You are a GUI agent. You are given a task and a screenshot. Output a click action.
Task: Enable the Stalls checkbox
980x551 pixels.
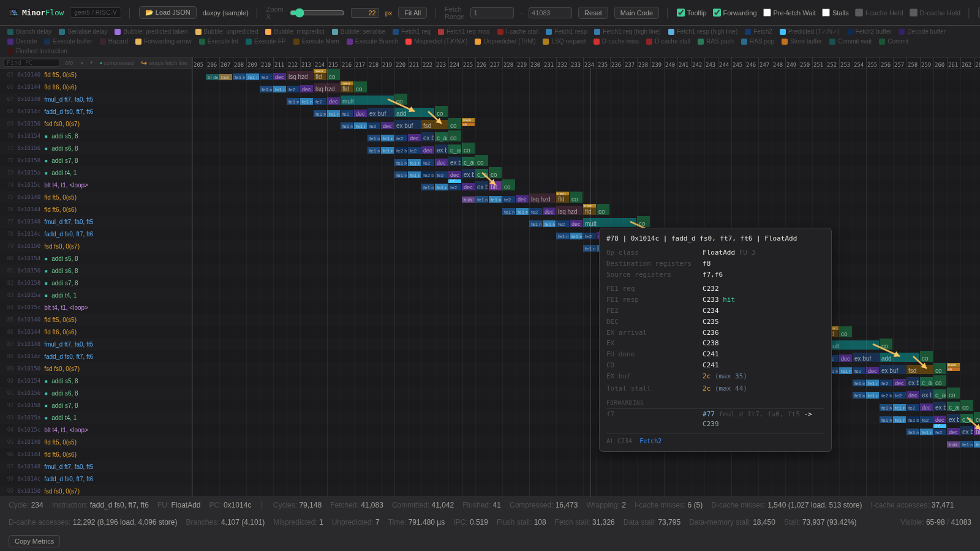(x=826, y=13)
